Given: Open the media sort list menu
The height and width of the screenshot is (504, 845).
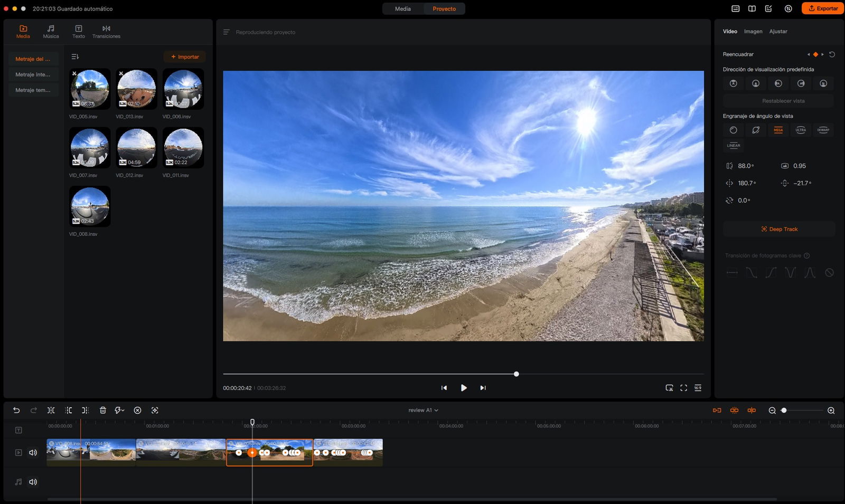Looking at the screenshot, I should click(x=75, y=56).
